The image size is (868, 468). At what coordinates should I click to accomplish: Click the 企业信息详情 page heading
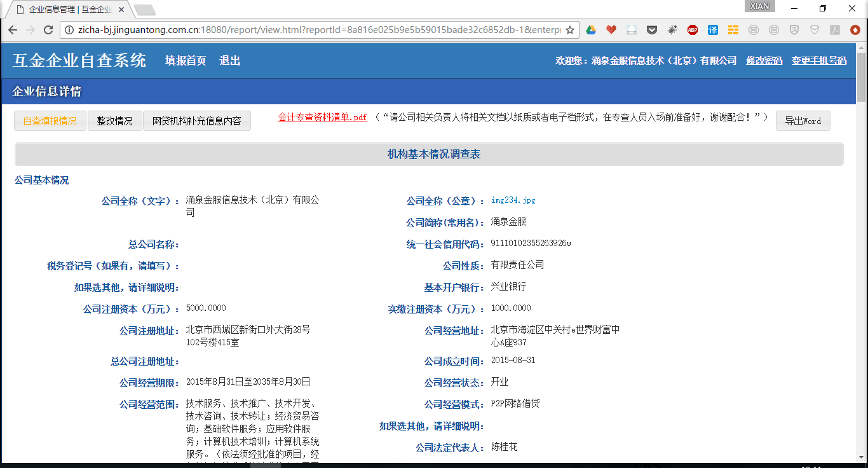(47, 92)
